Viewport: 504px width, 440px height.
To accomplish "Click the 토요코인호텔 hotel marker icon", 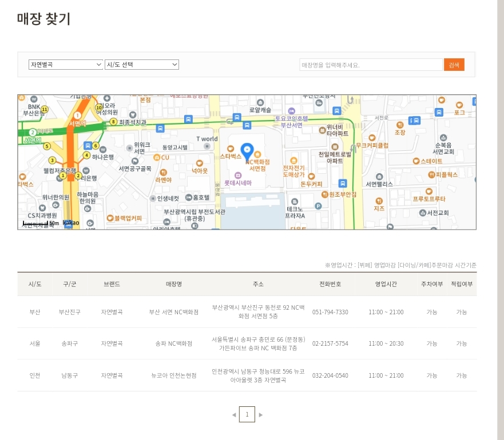I will coord(291,111).
